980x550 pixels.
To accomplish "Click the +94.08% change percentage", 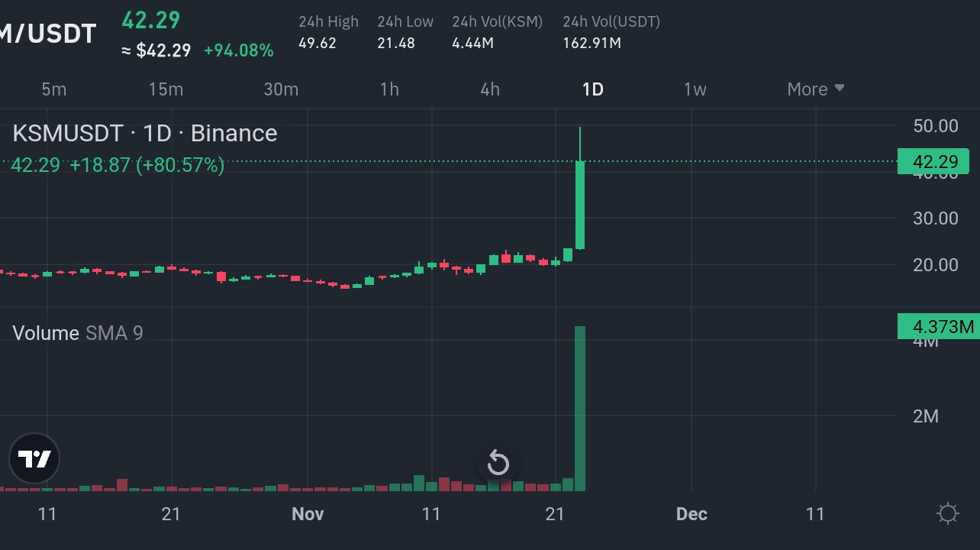I will (x=237, y=50).
